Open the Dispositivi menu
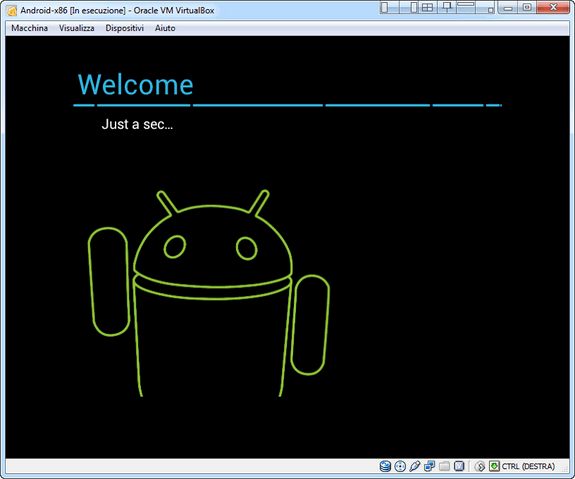The height and width of the screenshot is (479, 575). tap(125, 28)
